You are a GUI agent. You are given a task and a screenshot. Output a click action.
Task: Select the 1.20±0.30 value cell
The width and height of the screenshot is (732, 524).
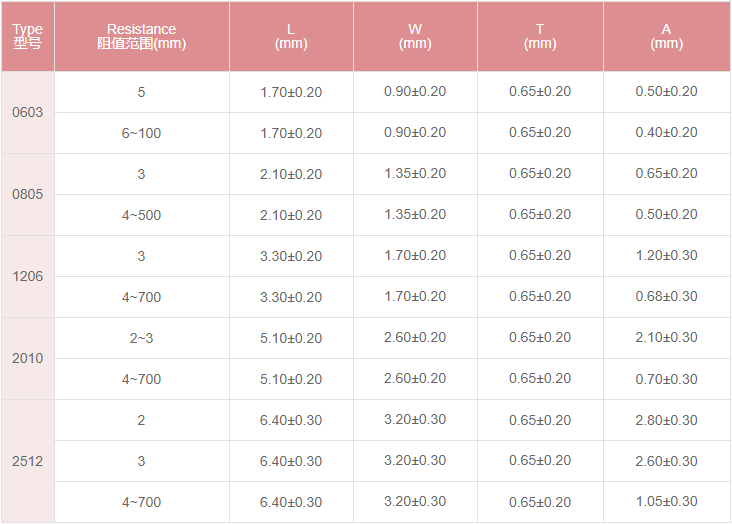[667, 256]
